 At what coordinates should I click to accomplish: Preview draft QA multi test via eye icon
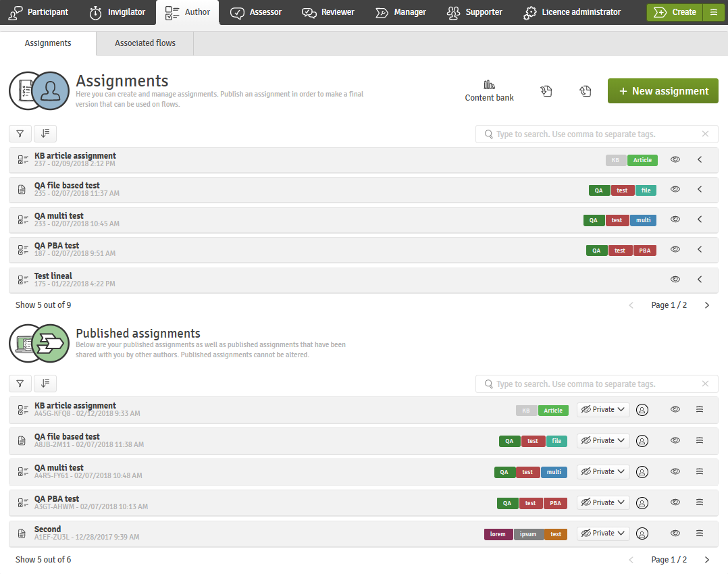pyautogui.click(x=675, y=219)
